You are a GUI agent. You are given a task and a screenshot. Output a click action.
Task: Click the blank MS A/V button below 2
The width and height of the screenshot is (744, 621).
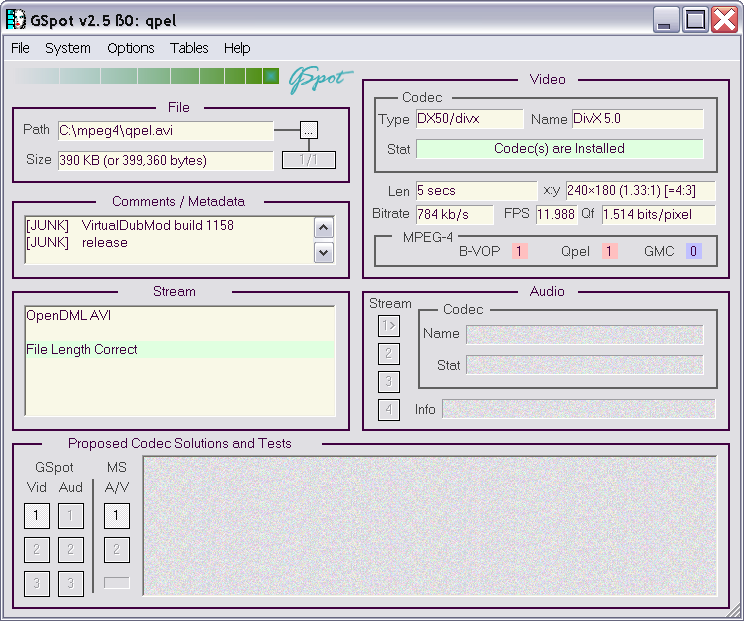117,583
